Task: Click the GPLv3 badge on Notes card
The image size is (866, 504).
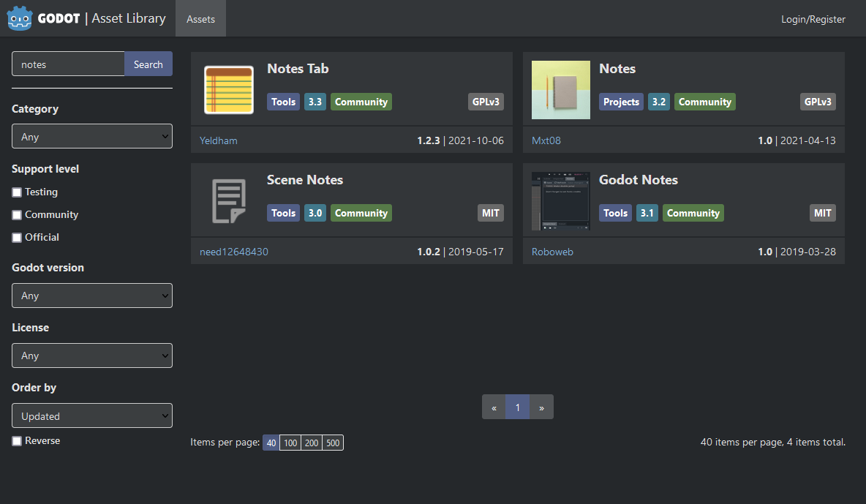Action: pyautogui.click(x=818, y=102)
